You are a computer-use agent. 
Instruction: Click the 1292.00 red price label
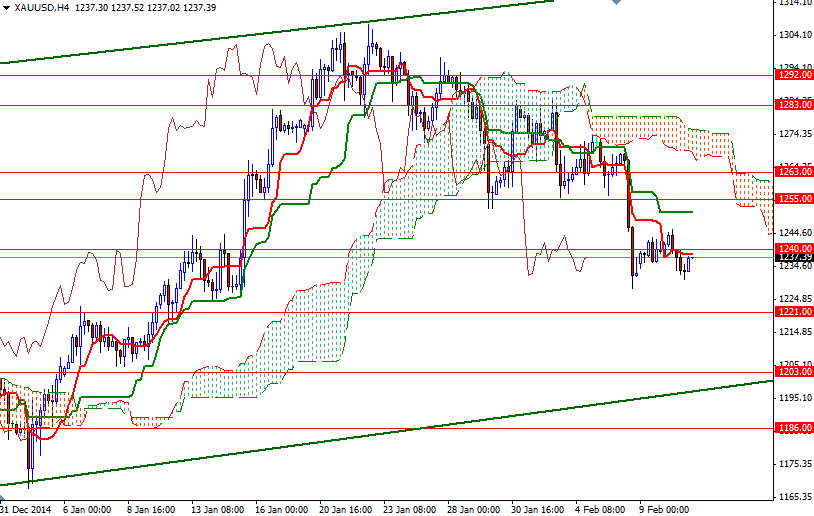(x=793, y=74)
